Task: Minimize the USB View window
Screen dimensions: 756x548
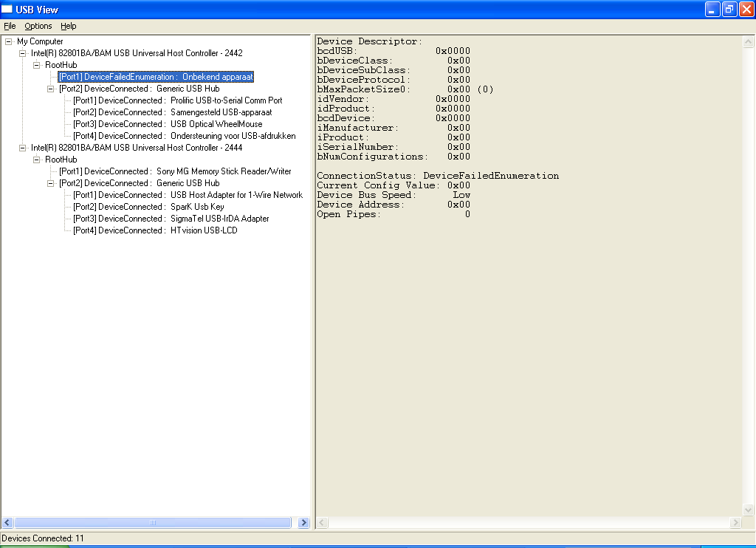Action: pos(712,10)
